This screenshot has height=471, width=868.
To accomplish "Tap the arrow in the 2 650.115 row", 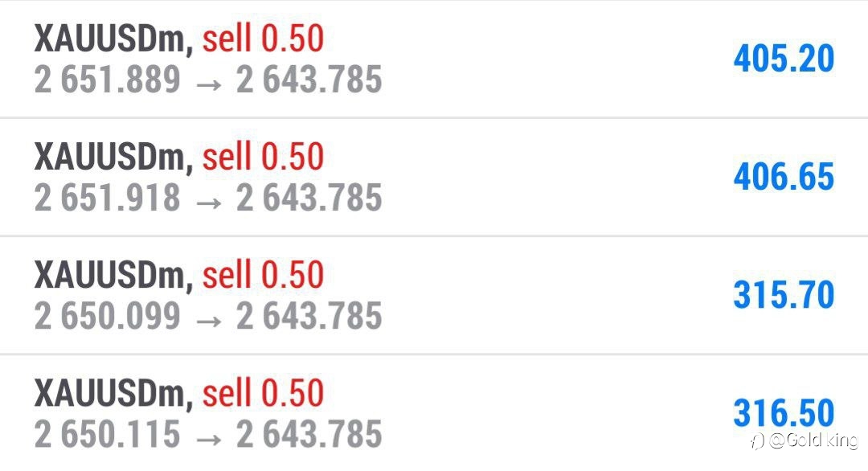I will click(209, 440).
